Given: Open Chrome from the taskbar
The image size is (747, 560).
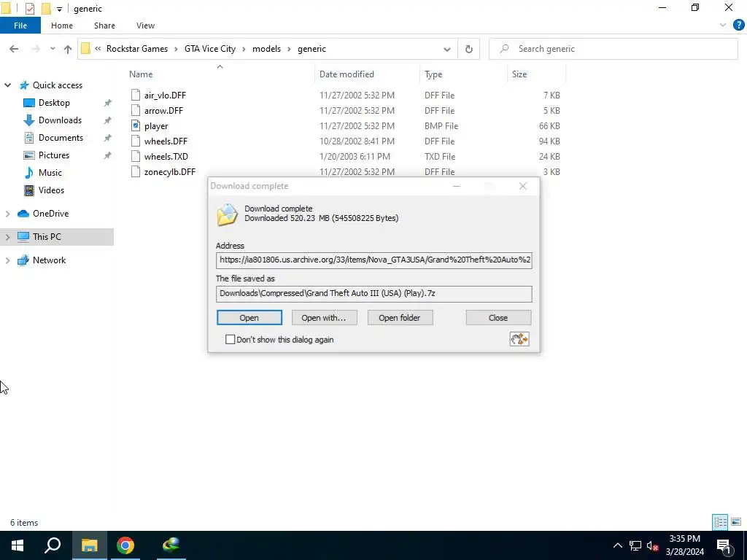Looking at the screenshot, I should tap(125, 545).
